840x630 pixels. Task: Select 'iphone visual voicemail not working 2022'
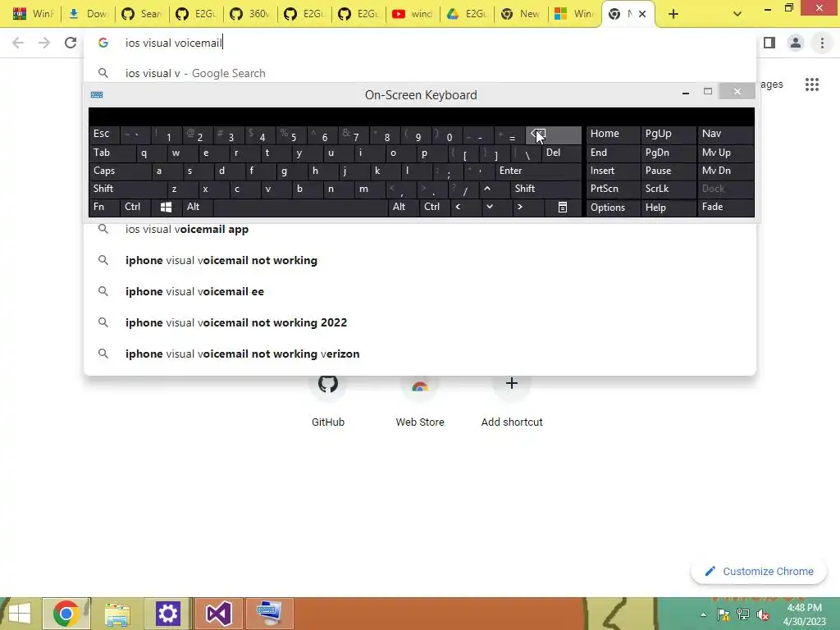pyautogui.click(x=420, y=322)
